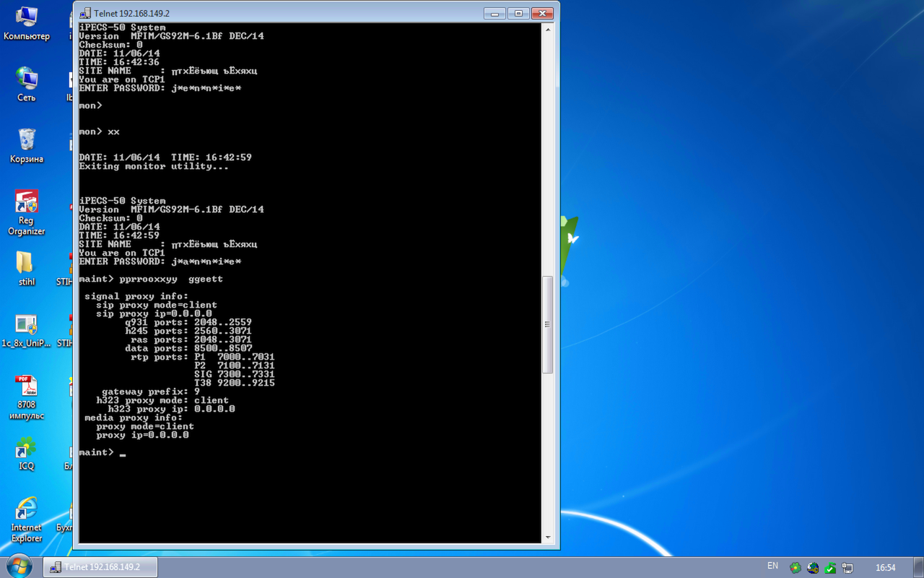Image resolution: width=924 pixels, height=578 pixels.
Task: Click the ICQ flower icon in system tray
Action: [x=796, y=568]
